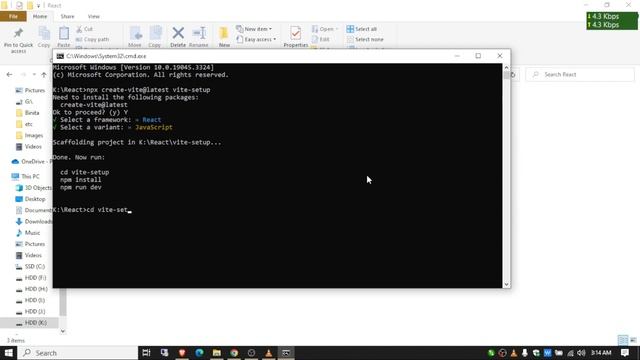Click the network speed Kbps widget
Viewport: 640px width, 360px height.
612,20
